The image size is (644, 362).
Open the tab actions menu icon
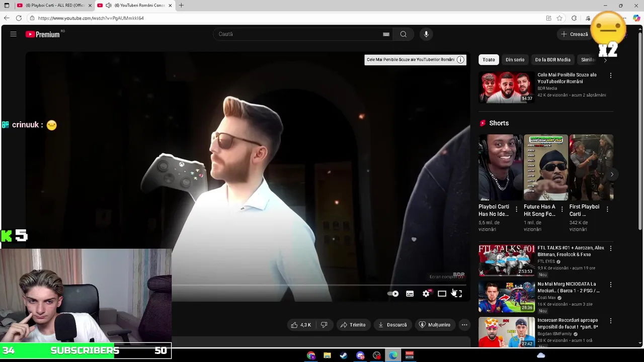(x=7, y=6)
